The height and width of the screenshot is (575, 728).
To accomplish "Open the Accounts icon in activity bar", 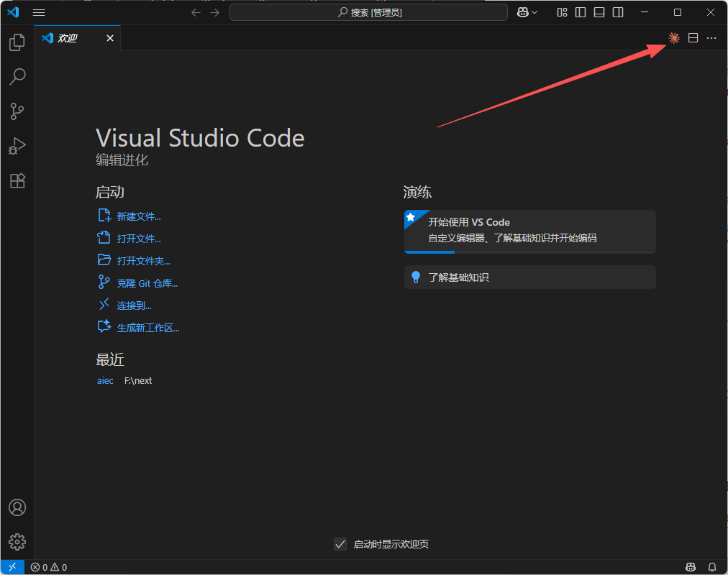I will click(x=17, y=507).
